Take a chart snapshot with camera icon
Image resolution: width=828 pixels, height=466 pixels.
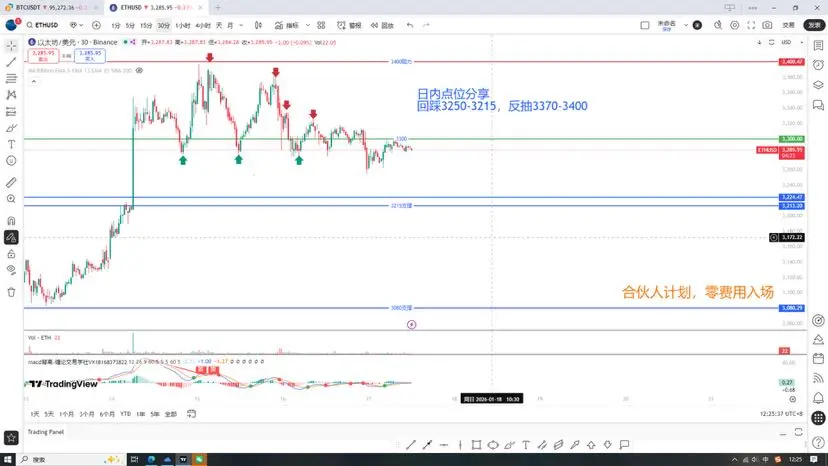[x=767, y=25]
